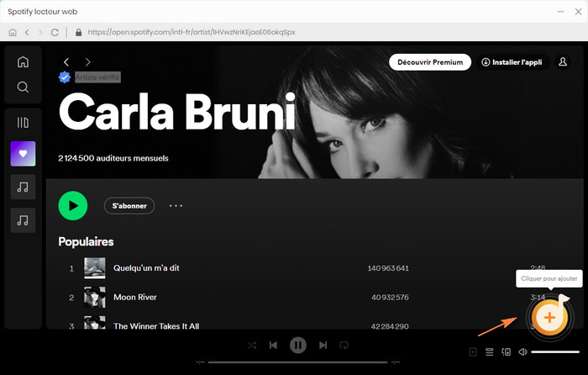This screenshot has width=588, height=375.
Task: Open the Now Playing view icon
Action: click(x=473, y=351)
